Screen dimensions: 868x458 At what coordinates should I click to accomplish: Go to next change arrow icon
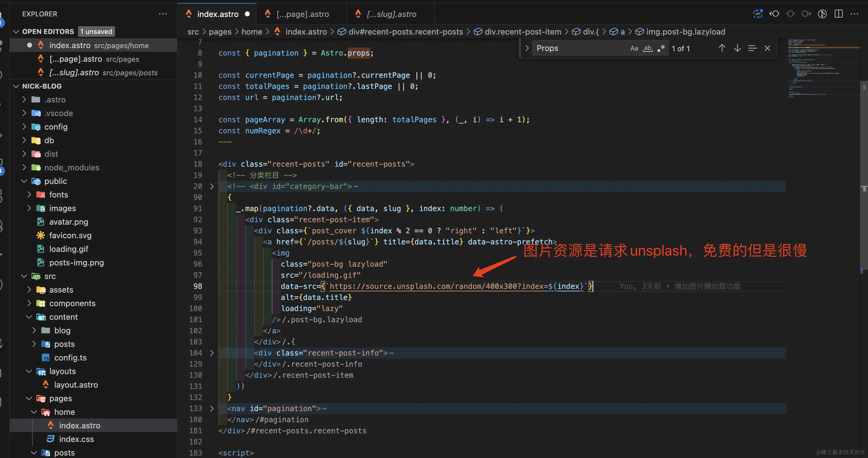(x=806, y=14)
